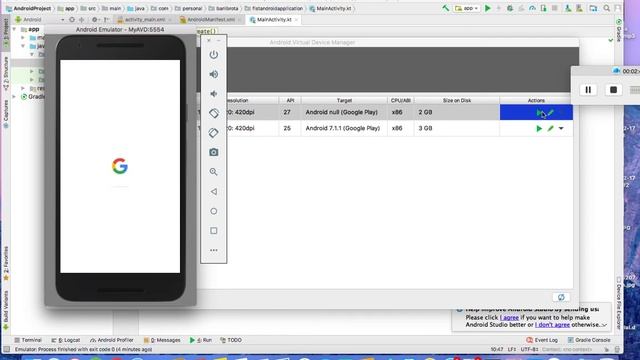Open the Messages tool window tab
The width and height of the screenshot is (640, 360).
(162, 340)
